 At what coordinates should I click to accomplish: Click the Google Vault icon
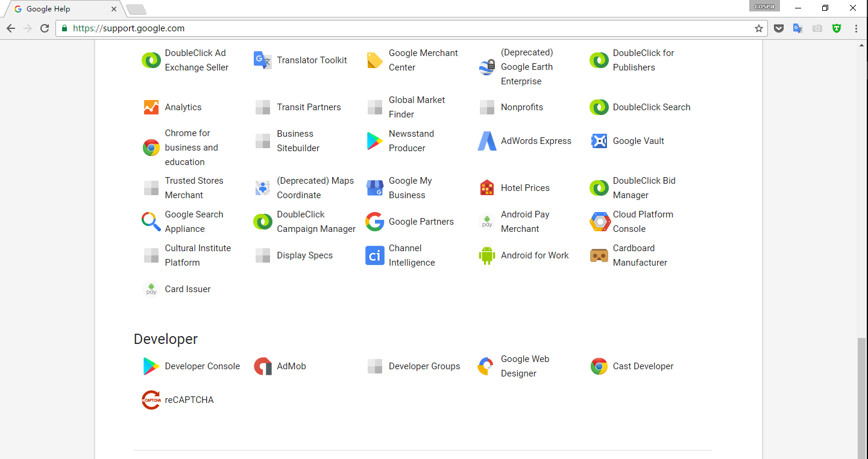pos(599,141)
